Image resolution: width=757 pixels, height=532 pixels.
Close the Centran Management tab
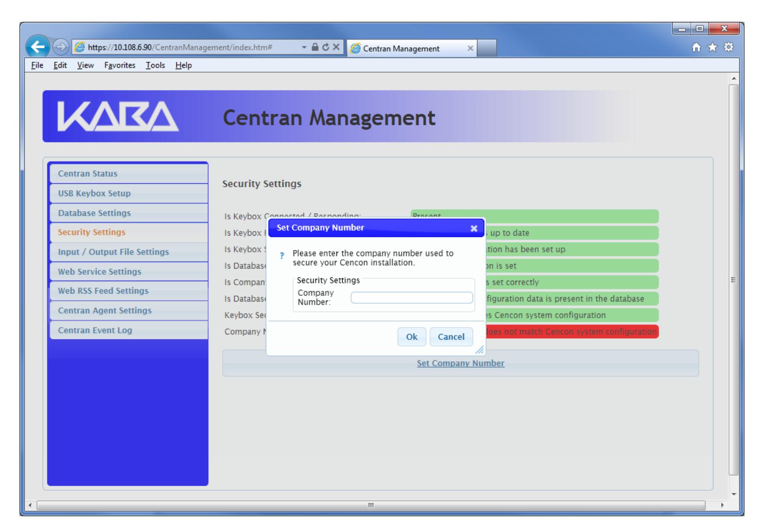[470, 48]
